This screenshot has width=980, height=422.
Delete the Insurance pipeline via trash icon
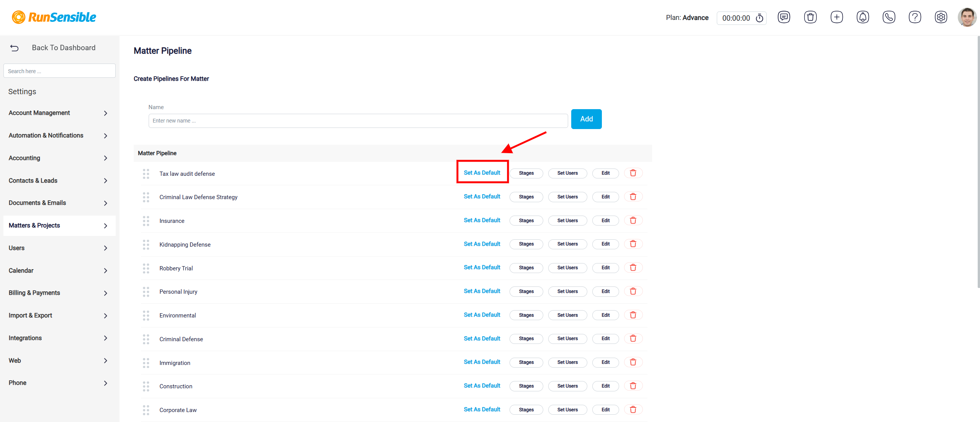pyautogui.click(x=633, y=220)
